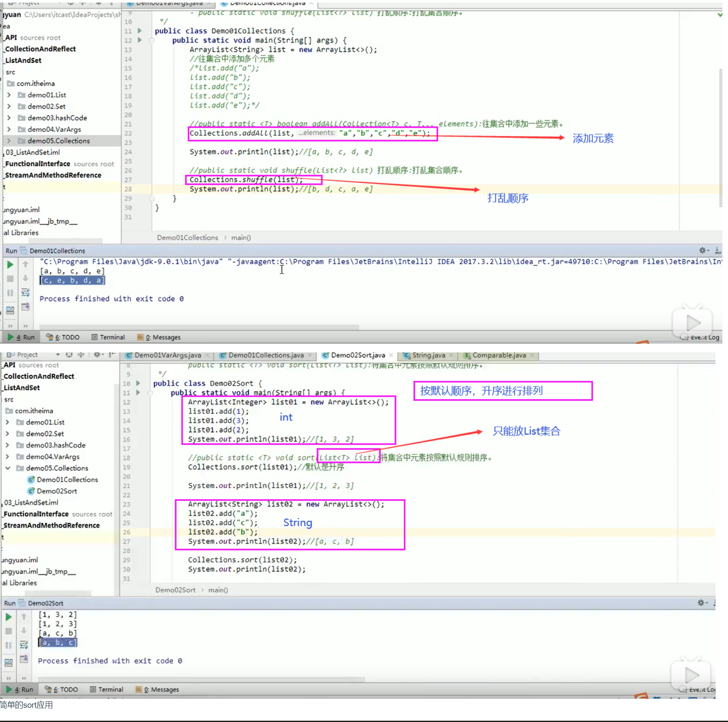The width and height of the screenshot is (728, 722).
Task: Toggle soft-wrap in the Demo01Collections run panel
Action: (x=25, y=293)
